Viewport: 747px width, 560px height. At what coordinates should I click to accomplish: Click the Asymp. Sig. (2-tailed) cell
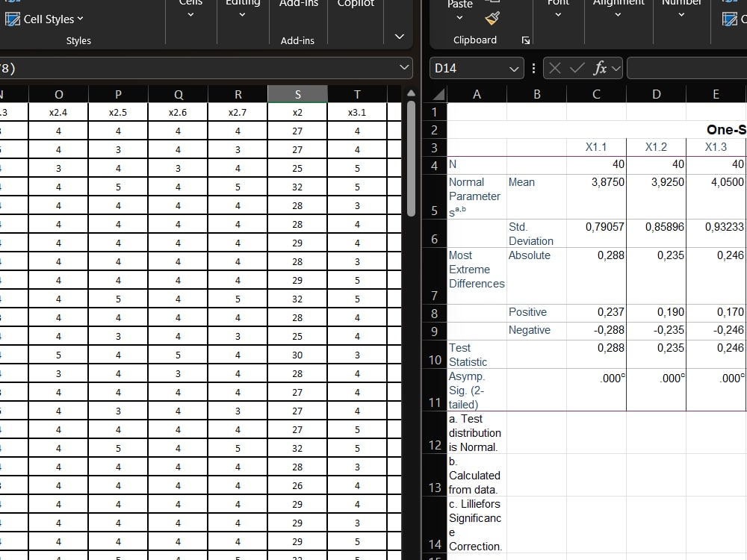pyautogui.click(x=477, y=390)
